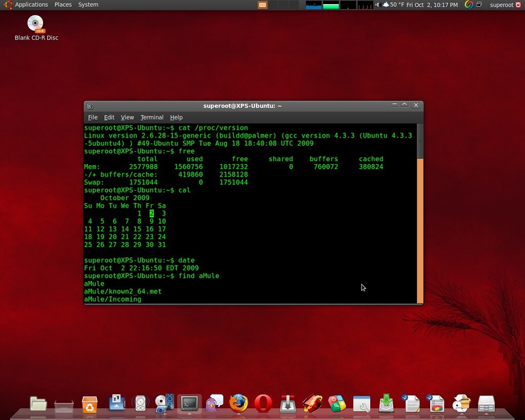
Task: Open the terminal View menu
Action: [x=127, y=117]
